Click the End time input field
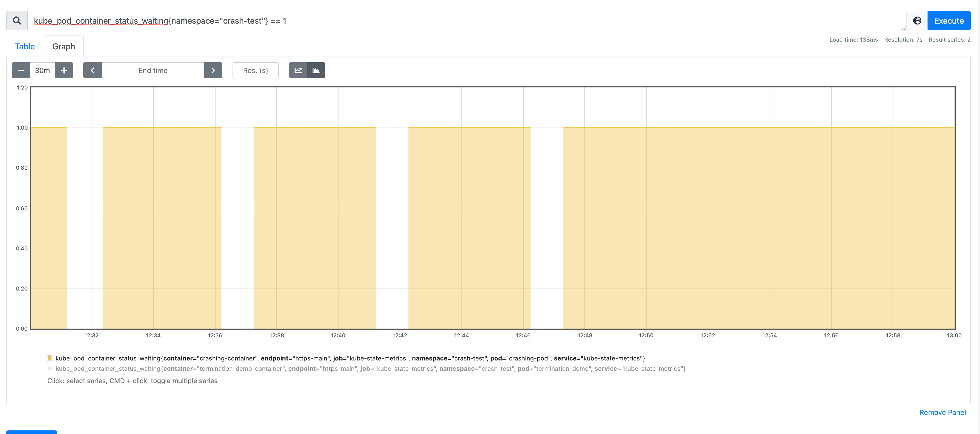This screenshot has height=434, width=980. tap(153, 70)
